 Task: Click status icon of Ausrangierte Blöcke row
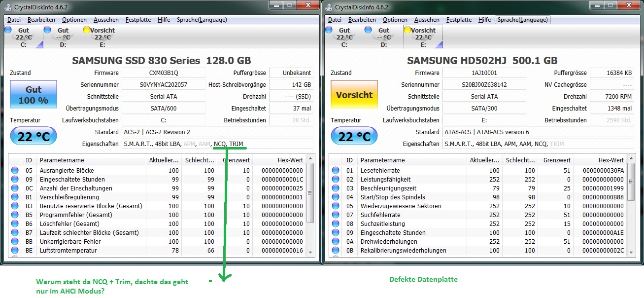click(x=15, y=170)
